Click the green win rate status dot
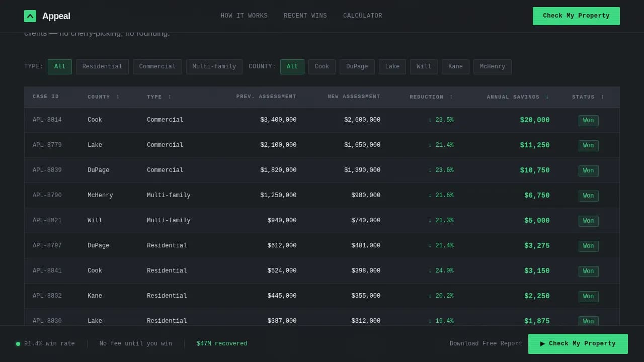 (x=18, y=344)
